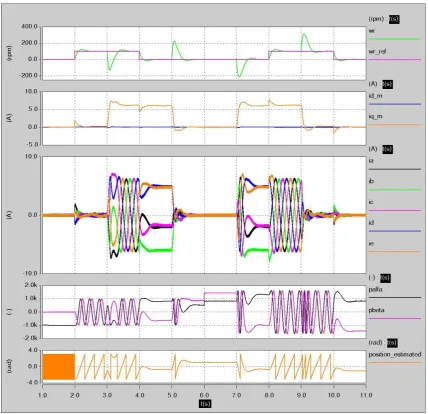The width and height of the screenshot is (428, 414).
Task: Click the 1.0k y-axis tick label
Action: 31,298
